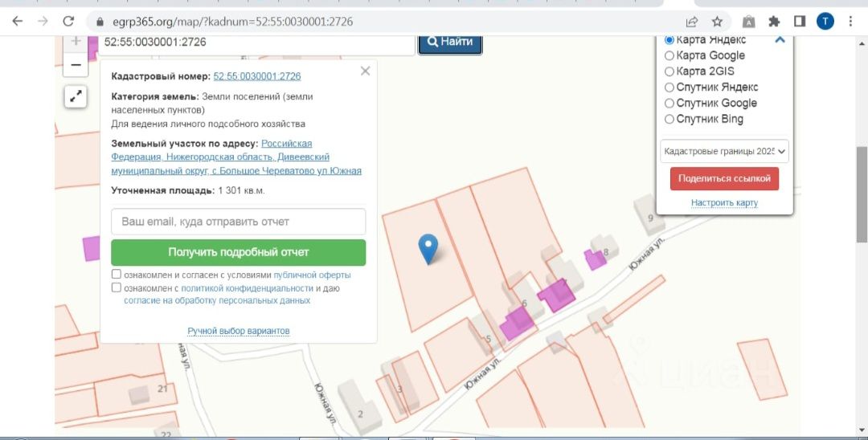Open the browser extensions puzzle icon

(774, 22)
